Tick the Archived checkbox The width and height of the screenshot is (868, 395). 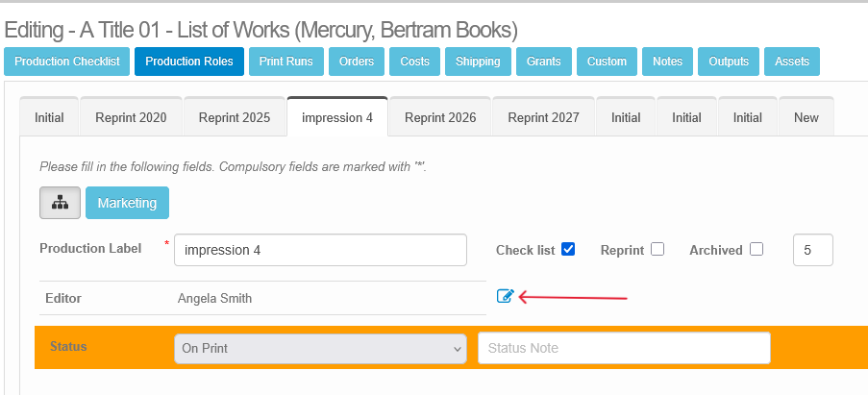coord(756,249)
